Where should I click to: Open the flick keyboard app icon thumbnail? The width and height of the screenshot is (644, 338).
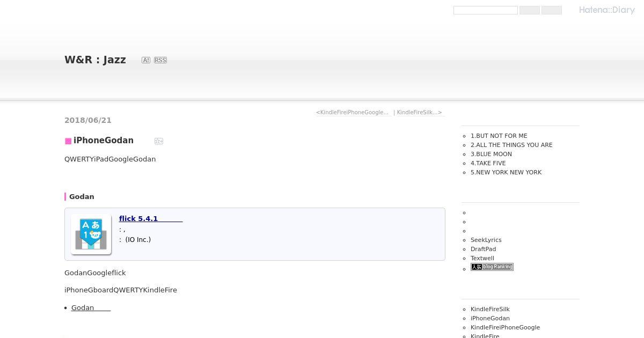pos(91,234)
